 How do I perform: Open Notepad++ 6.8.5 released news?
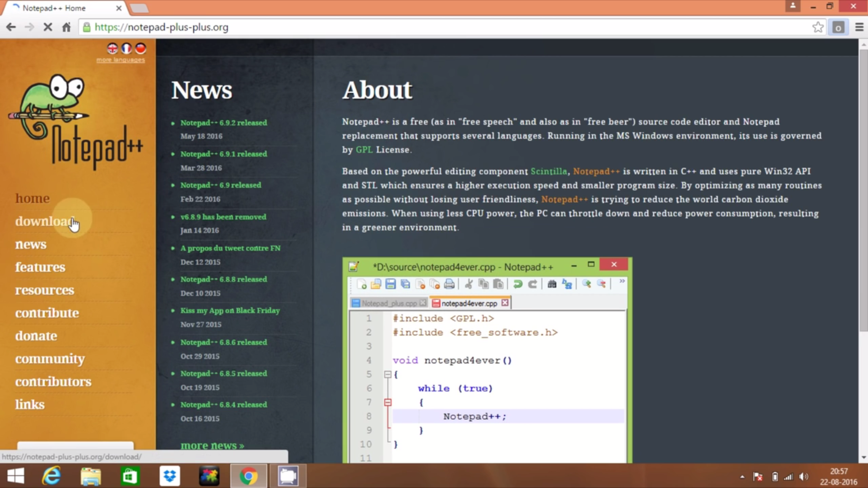[x=224, y=373]
